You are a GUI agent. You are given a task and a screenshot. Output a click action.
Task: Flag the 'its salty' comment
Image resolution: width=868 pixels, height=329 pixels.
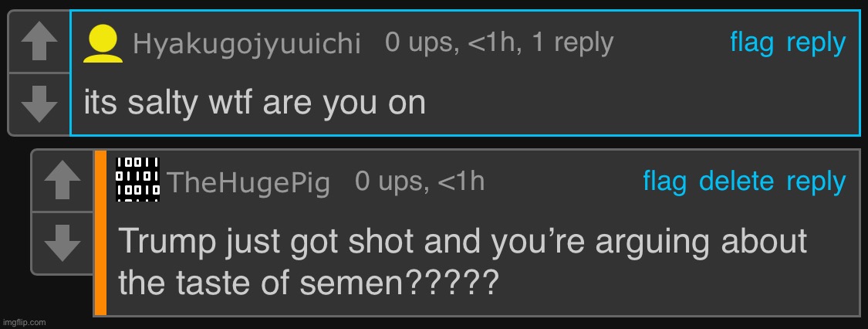click(x=751, y=42)
